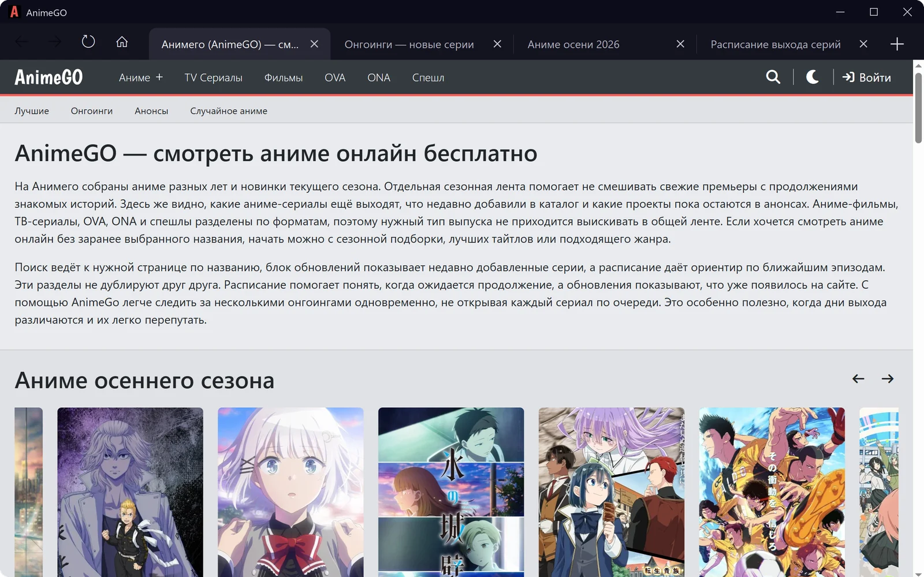Click the AnimeGO app icon in title bar
Screen dimensions: 924x577
14,12
